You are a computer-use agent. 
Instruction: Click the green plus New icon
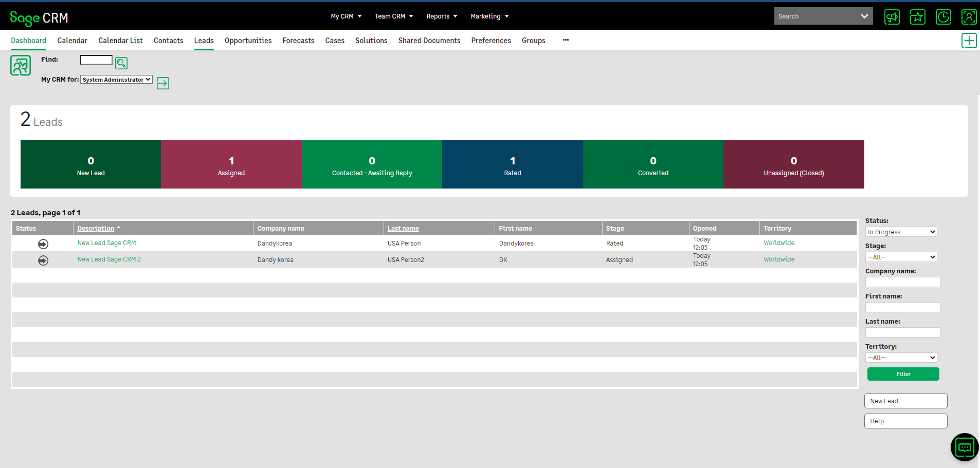[969, 41]
